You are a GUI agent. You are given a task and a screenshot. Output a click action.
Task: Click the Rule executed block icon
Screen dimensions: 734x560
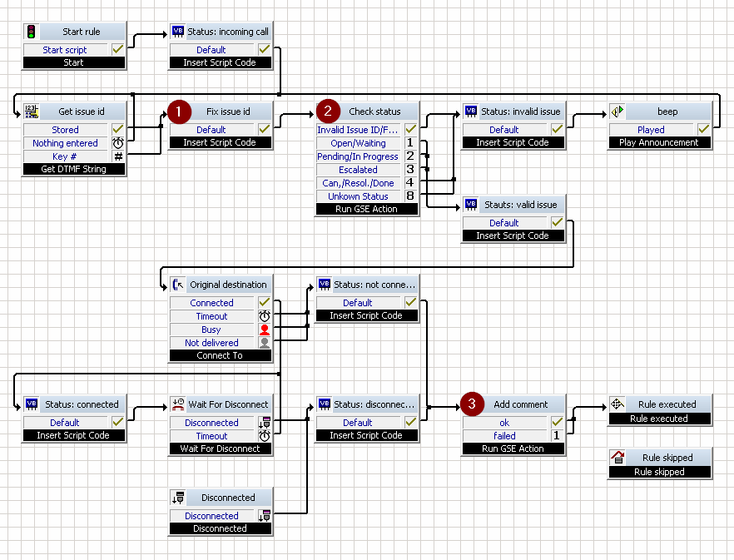(617, 404)
